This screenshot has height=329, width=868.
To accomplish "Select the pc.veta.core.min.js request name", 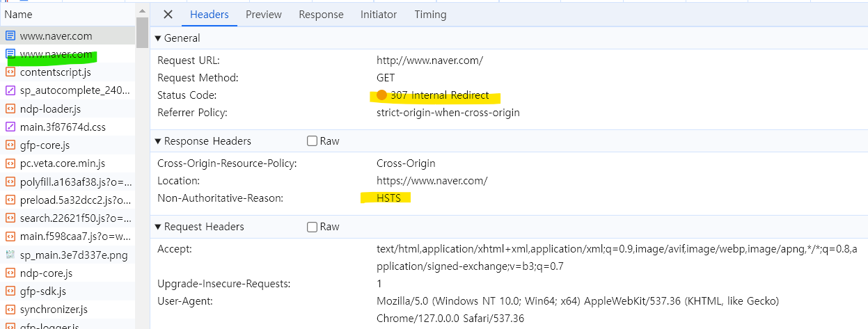I will [63, 163].
